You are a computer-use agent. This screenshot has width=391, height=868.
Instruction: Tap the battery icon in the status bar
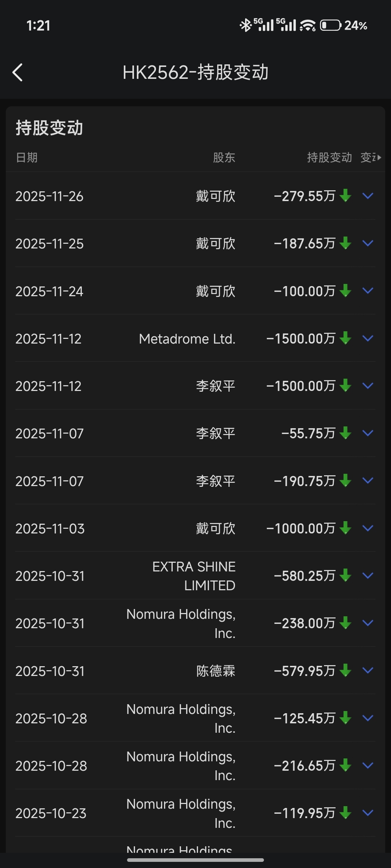coord(330,25)
